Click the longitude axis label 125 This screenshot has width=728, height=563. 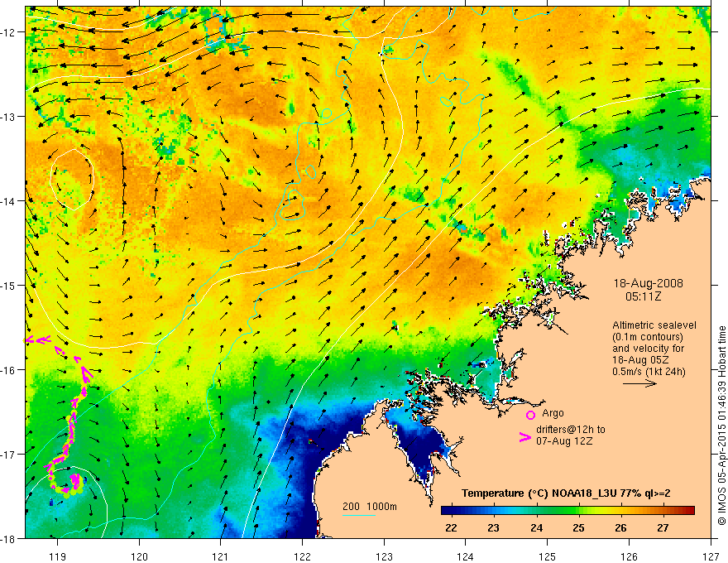click(548, 556)
